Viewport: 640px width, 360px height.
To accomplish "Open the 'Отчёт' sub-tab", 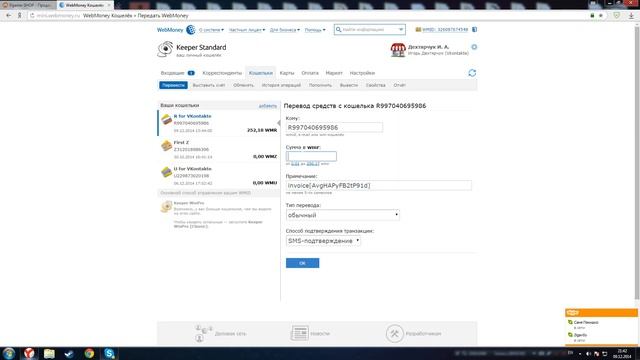I will [399, 85].
